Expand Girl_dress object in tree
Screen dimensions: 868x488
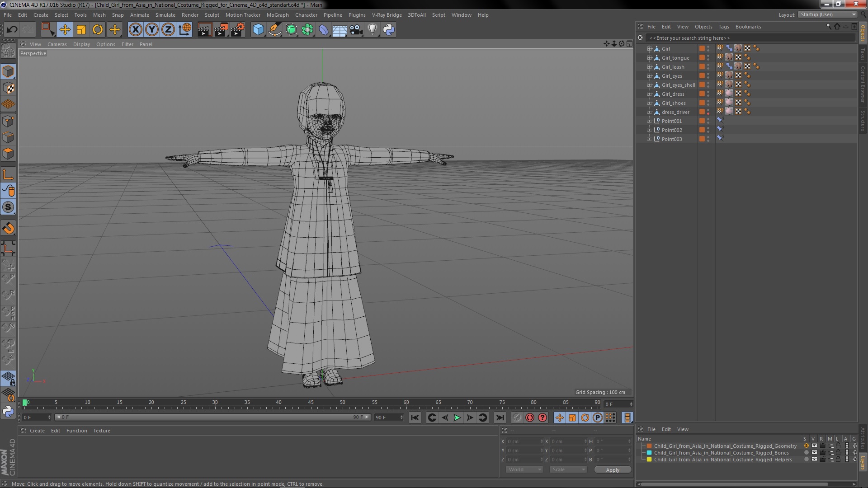[649, 94]
